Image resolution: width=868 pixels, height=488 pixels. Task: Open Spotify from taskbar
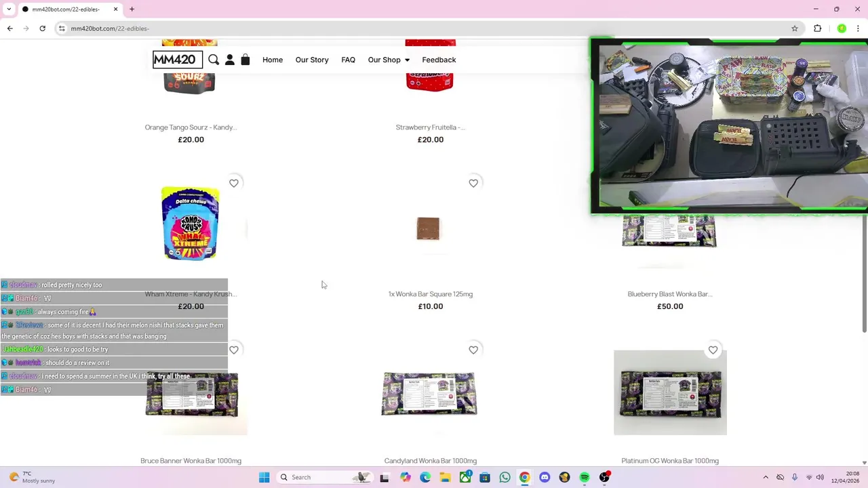(585, 477)
